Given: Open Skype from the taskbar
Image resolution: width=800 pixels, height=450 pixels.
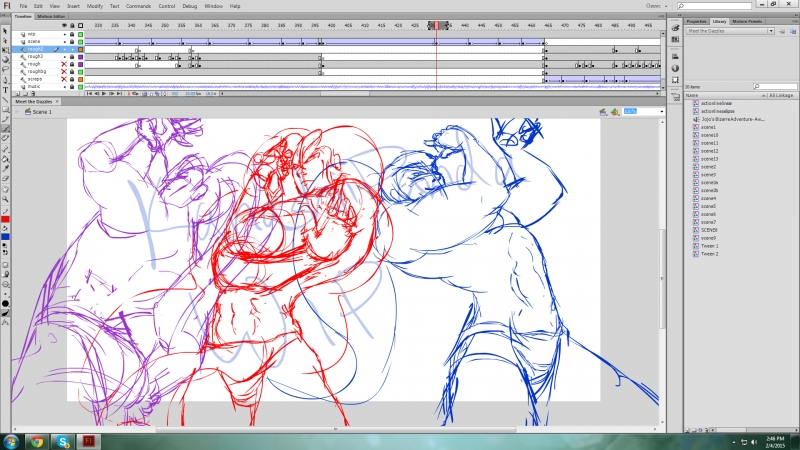Looking at the screenshot, I should (62, 440).
